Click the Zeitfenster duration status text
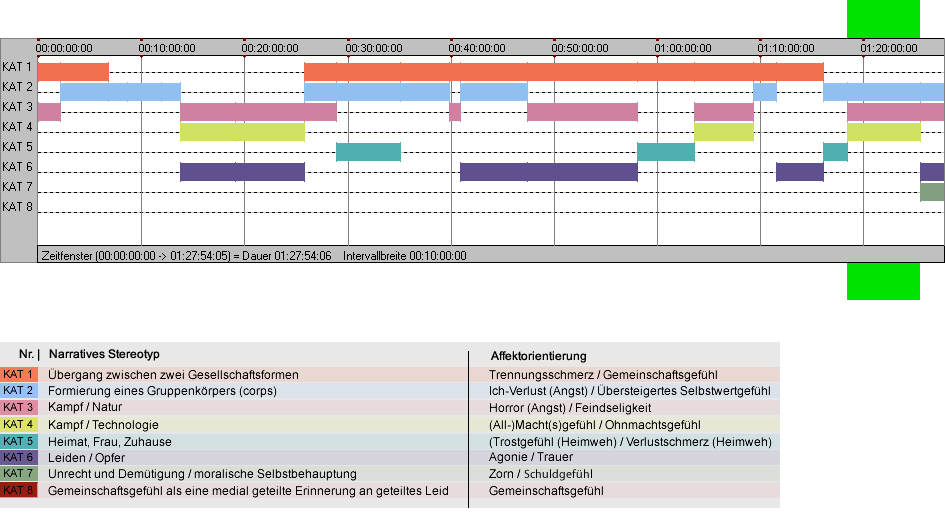This screenshot has height=530, width=945. click(186, 256)
